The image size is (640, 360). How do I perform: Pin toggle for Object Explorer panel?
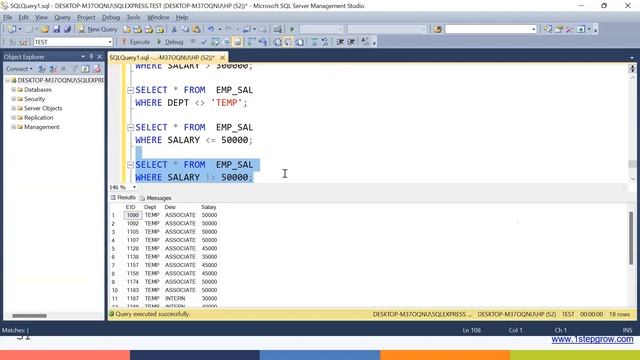pos(91,57)
